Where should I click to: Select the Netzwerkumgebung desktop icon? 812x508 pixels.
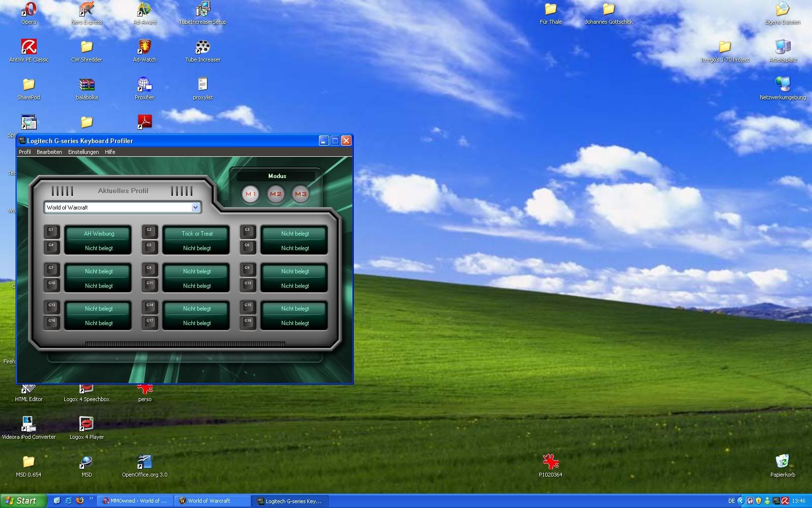pos(783,89)
